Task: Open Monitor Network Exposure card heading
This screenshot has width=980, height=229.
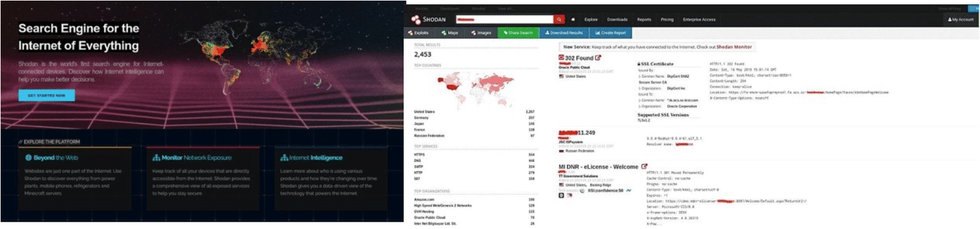Action: pos(197,158)
